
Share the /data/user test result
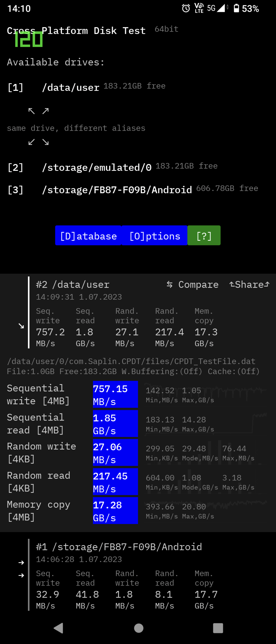[249, 284]
